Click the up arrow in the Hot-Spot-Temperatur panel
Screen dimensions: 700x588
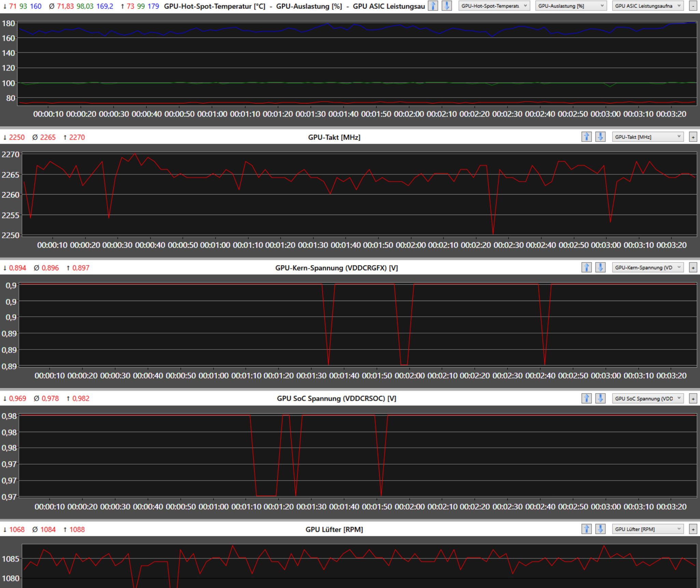coord(433,6)
